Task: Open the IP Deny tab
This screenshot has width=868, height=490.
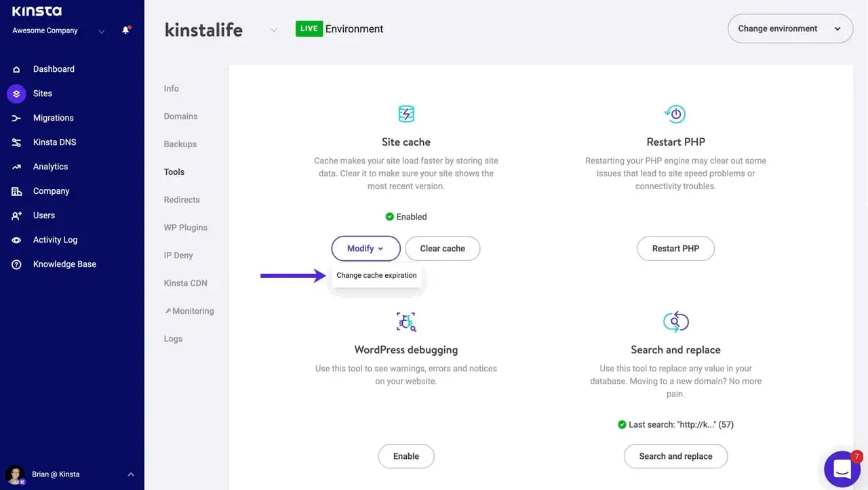Action: coord(178,256)
